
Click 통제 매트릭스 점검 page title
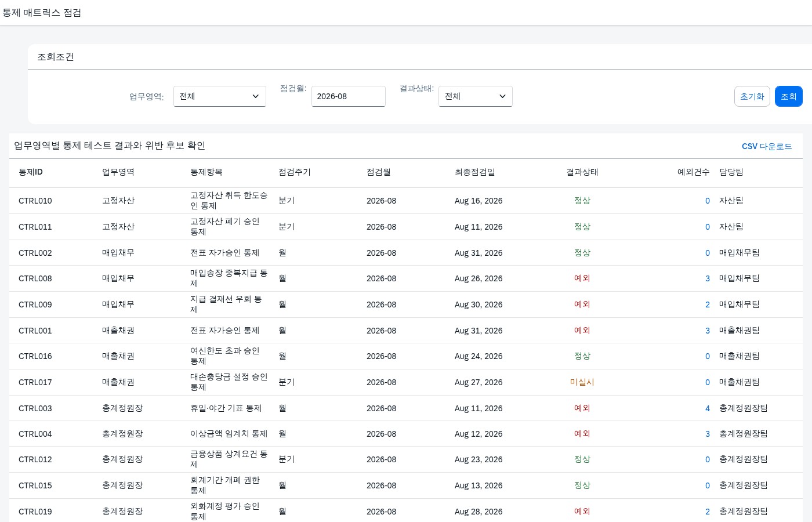click(x=42, y=13)
